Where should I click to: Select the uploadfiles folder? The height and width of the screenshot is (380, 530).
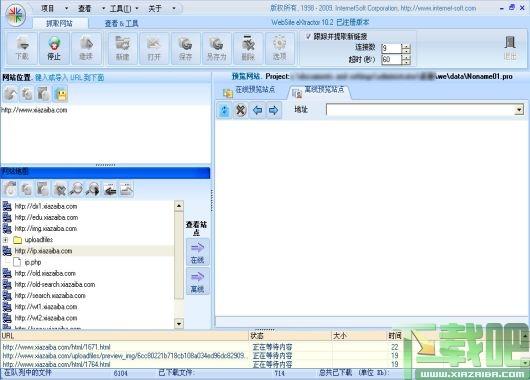[x=39, y=240]
